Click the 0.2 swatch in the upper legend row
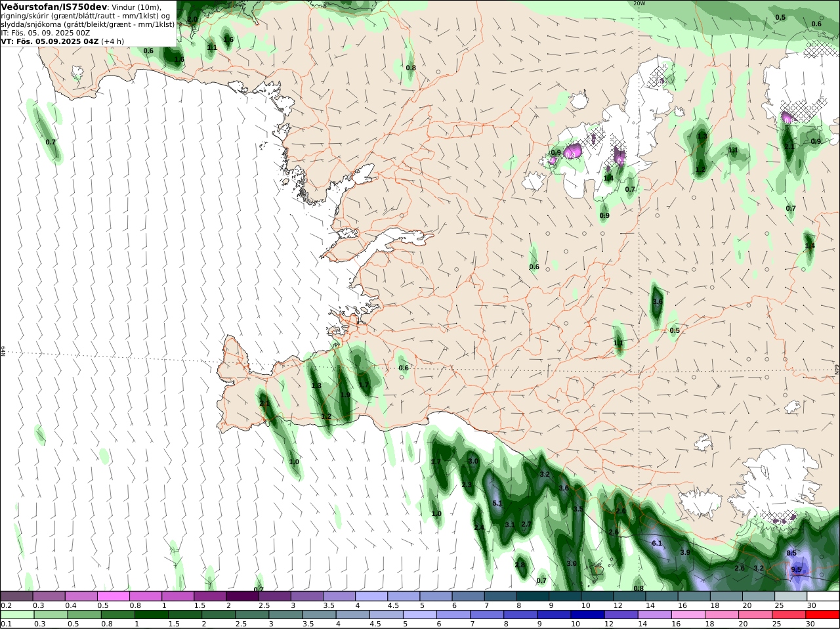 [x=17, y=596]
